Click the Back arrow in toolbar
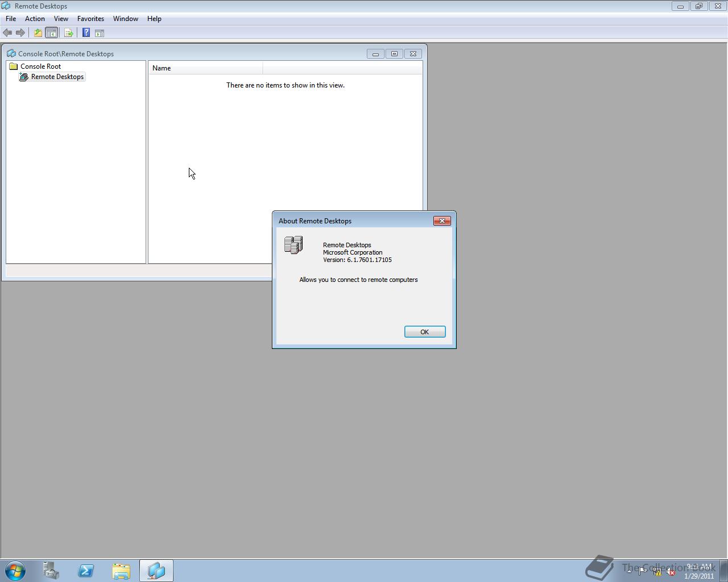This screenshot has width=728, height=582. 7,33
